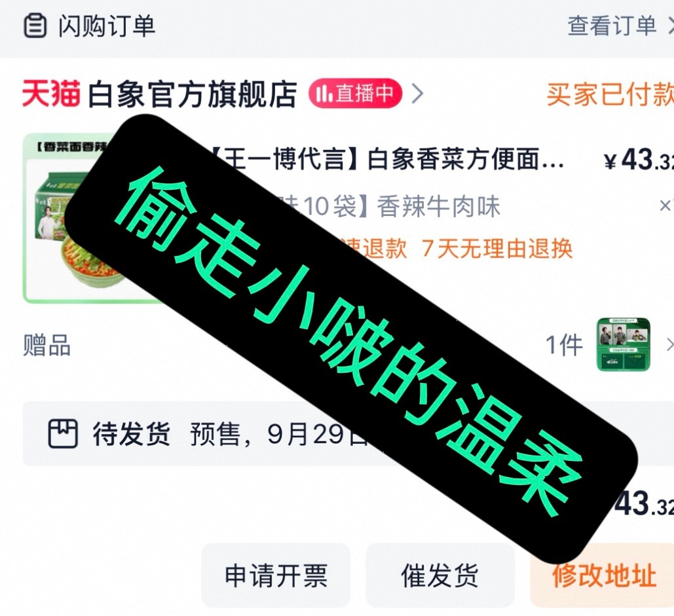Open the 赠品 gift row
The width and height of the screenshot is (674, 616).
(348, 345)
